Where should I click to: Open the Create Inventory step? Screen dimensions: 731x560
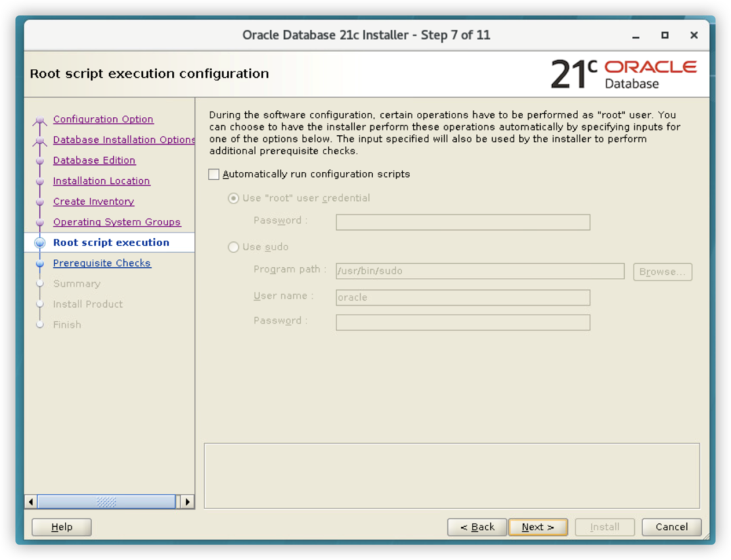click(93, 202)
